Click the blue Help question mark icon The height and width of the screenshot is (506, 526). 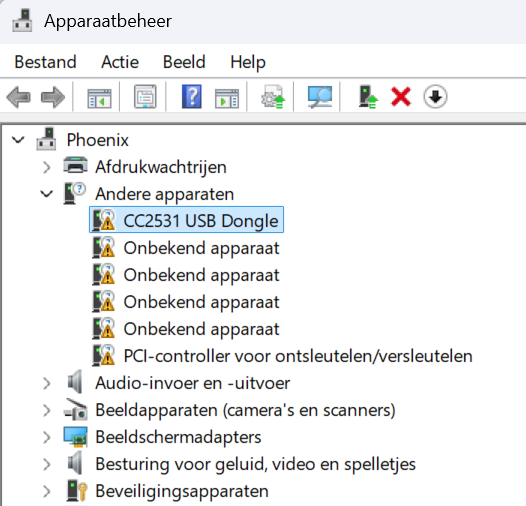coord(192,97)
